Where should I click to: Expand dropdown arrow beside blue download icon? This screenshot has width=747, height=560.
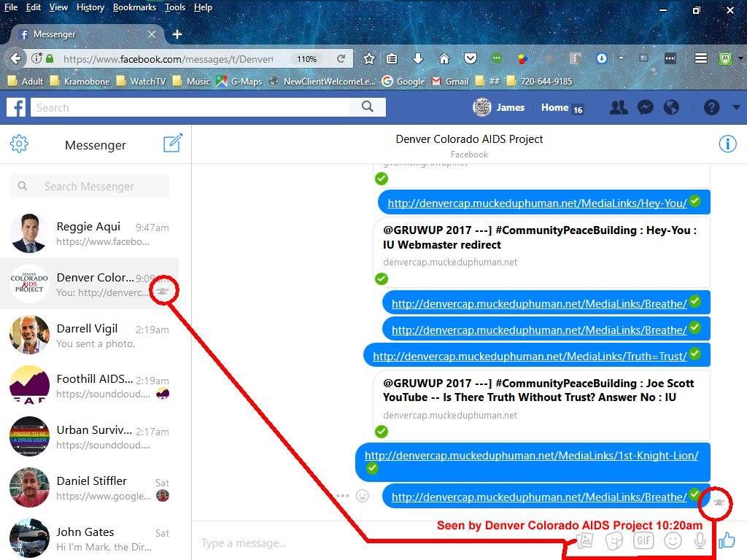point(621,58)
